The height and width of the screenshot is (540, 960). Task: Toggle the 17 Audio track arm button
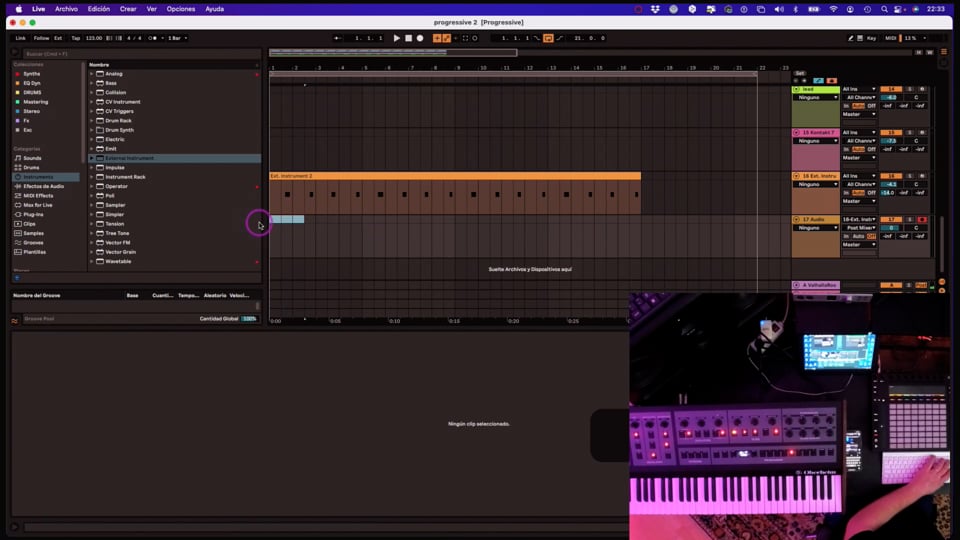(x=922, y=219)
